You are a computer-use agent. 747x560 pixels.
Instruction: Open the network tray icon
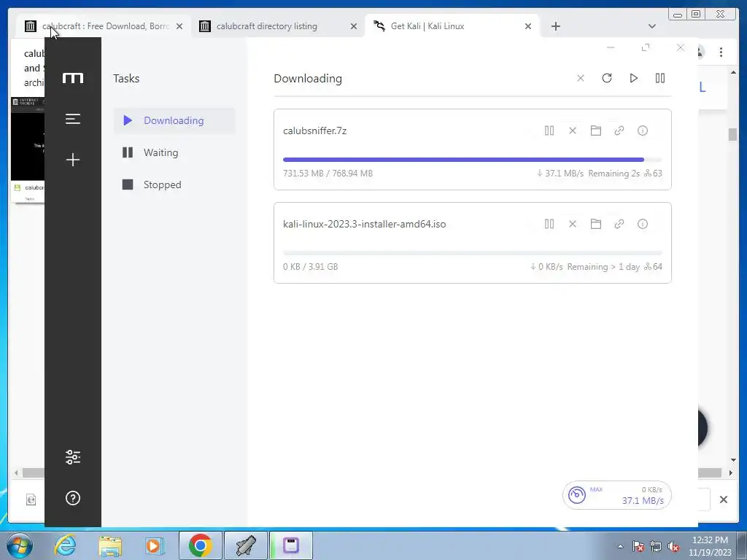656,546
